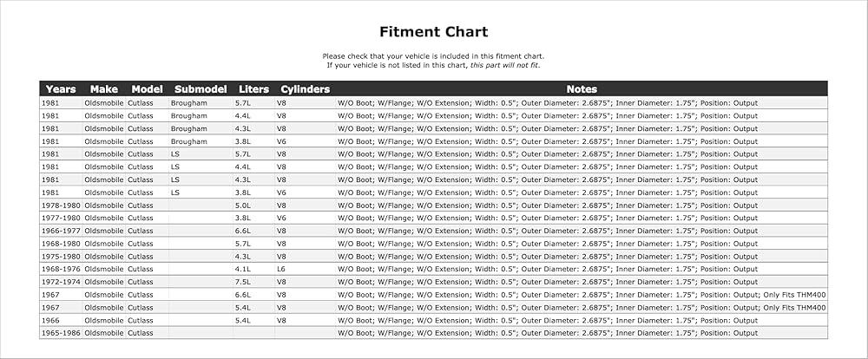The image size is (868, 359).
Task: Select the 1968-1976 4.1L L6 row
Action: tap(433, 269)
